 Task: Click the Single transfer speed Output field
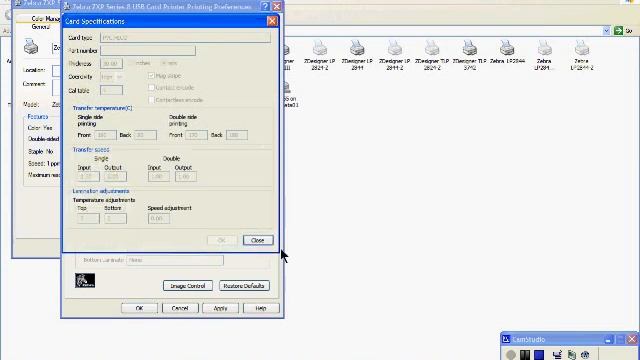[115, 177]
